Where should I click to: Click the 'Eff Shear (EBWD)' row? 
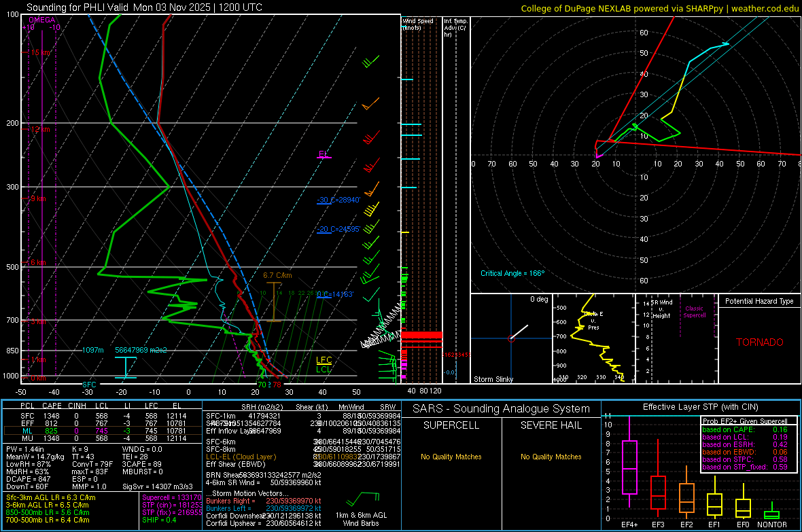click(303, 465)
